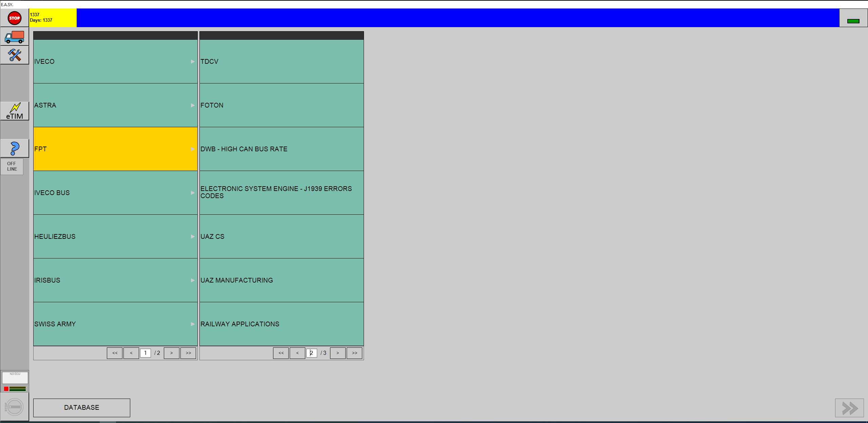Launch the eTIM icon
The width and height of the screenshot is (868, 423).
click(15, 111)
